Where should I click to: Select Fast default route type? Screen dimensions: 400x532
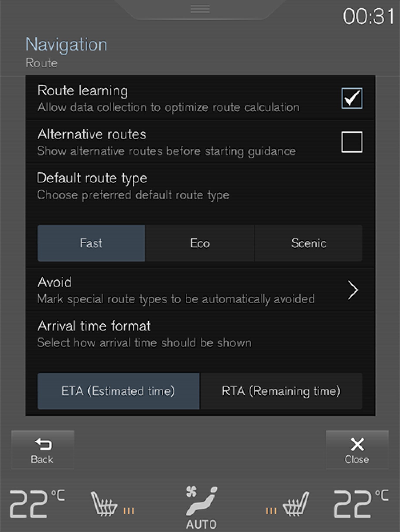click(x=91, y=243)
